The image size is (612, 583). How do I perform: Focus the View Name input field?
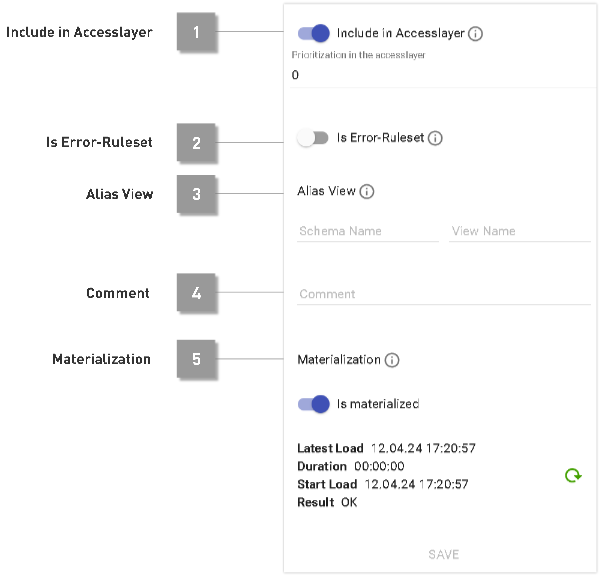pos(519,231)
